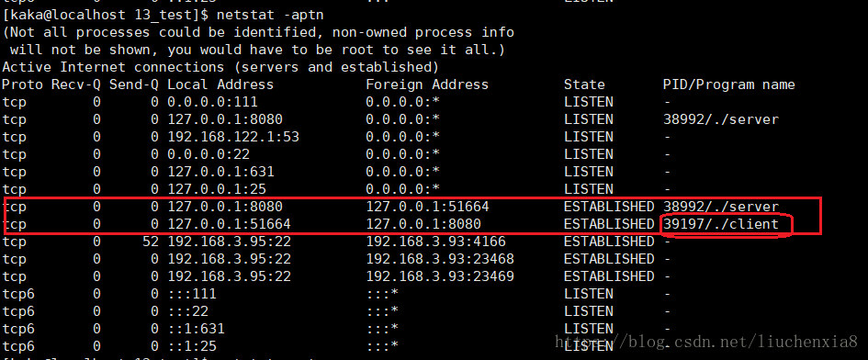This screenshot has height=360, width=868.
Task: Select the 'Send-Q' column header
Action: click(134, 84)
